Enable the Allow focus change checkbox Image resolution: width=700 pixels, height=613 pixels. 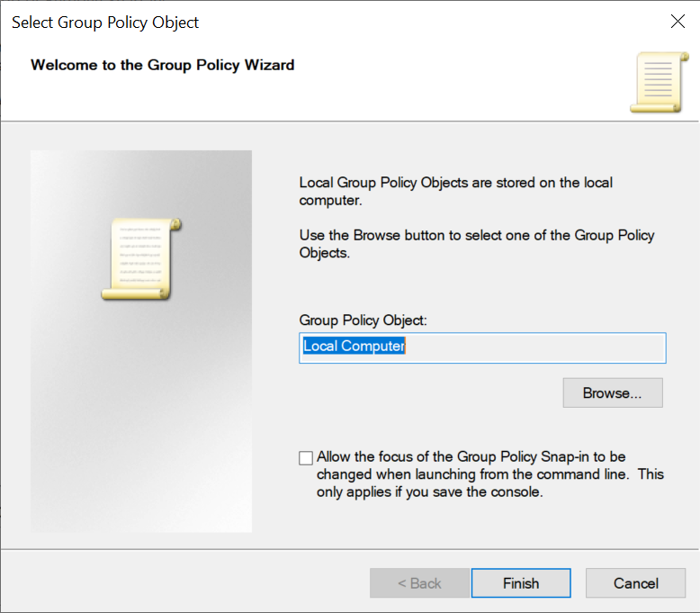pos(306,457)
